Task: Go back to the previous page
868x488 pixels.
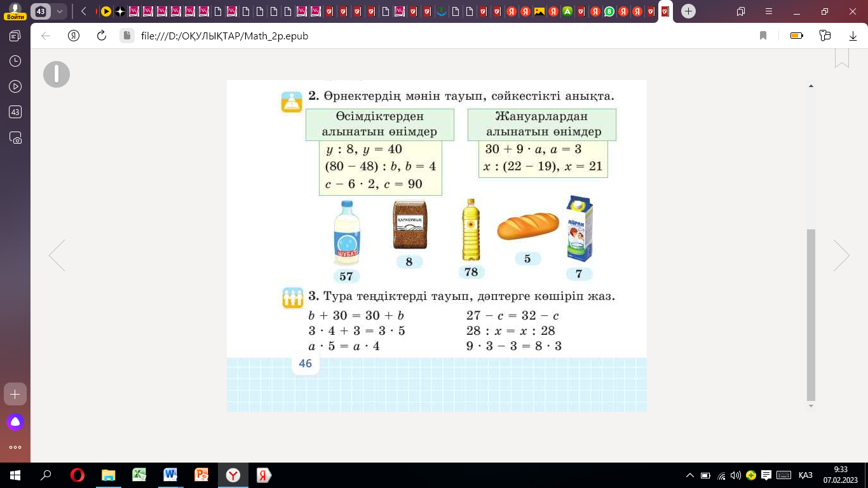Action: click(x=45, y=36)
